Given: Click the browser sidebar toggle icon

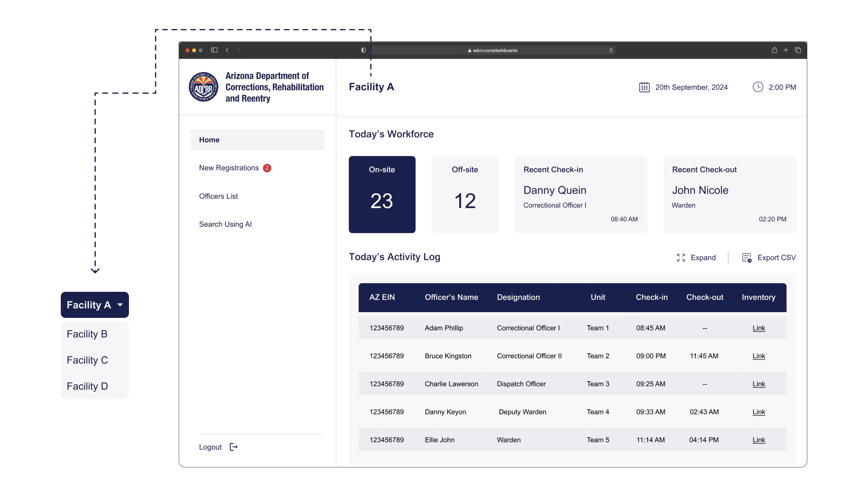Looking at the screenshot, I should (214, 50).
